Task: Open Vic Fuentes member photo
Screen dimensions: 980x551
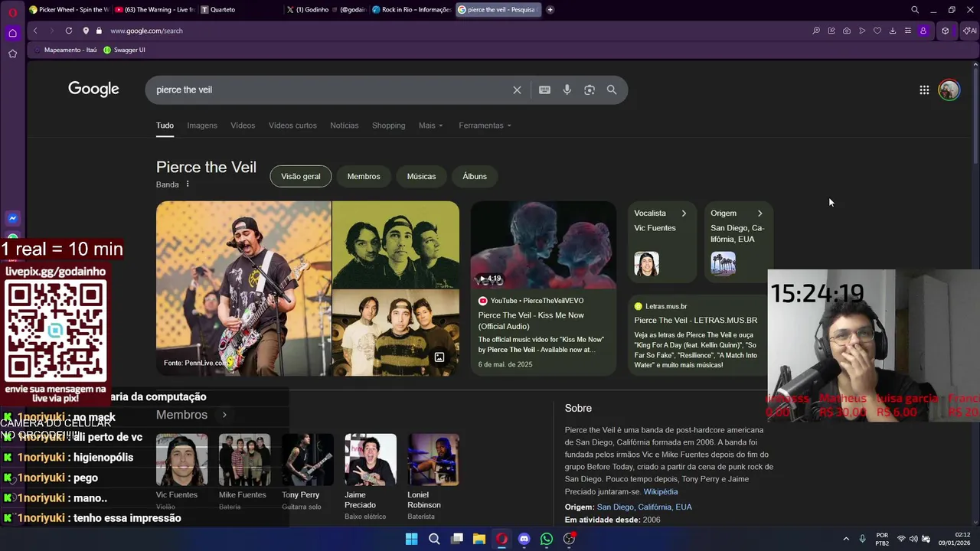Action: pyautogui.click(x=181, y=459)
